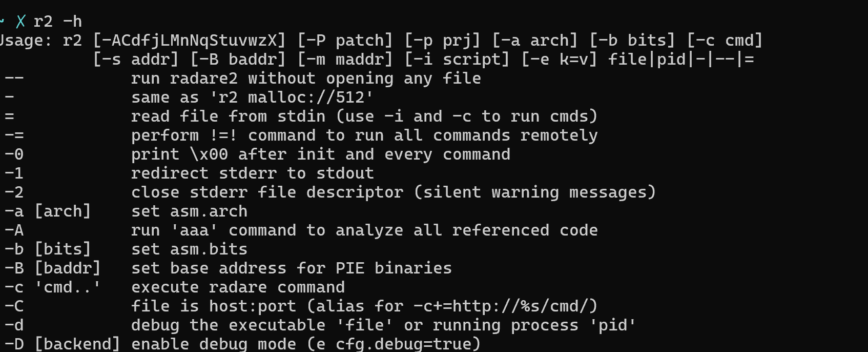The image size is (868, 352).
Task: Click the 'cfg.debug=true' text
Action: [x=403, y=344]
